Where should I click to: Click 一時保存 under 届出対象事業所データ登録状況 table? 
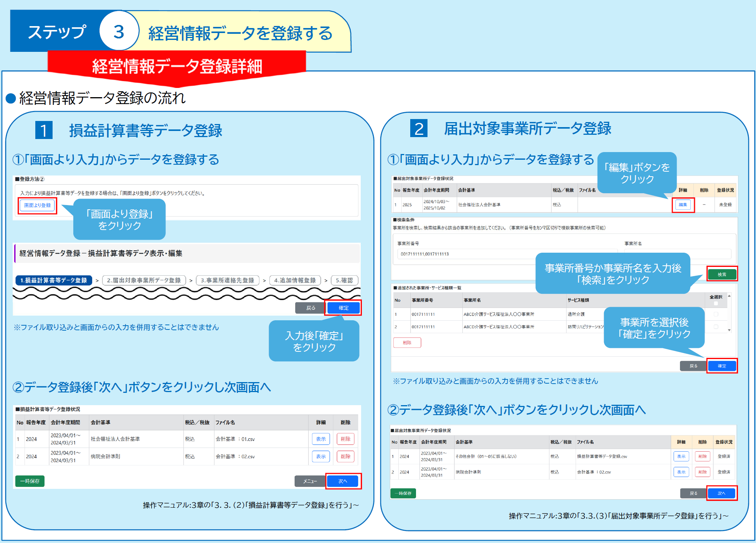(403, 493)
